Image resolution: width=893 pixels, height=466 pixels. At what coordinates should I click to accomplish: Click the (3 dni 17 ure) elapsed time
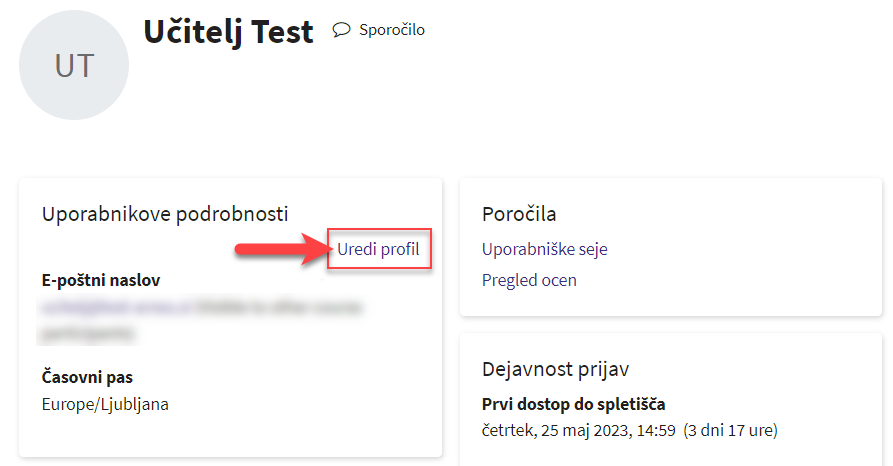730,431
